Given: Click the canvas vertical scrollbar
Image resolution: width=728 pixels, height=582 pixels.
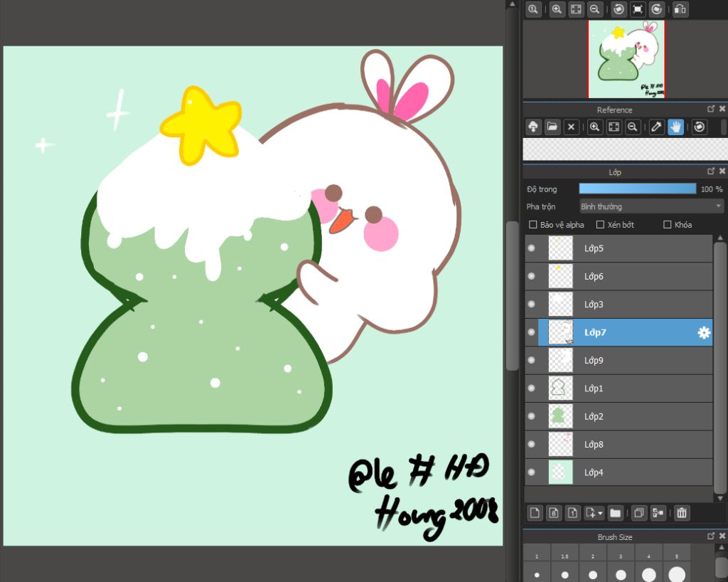Looking at the screenshot, I should tap(512, 296).
